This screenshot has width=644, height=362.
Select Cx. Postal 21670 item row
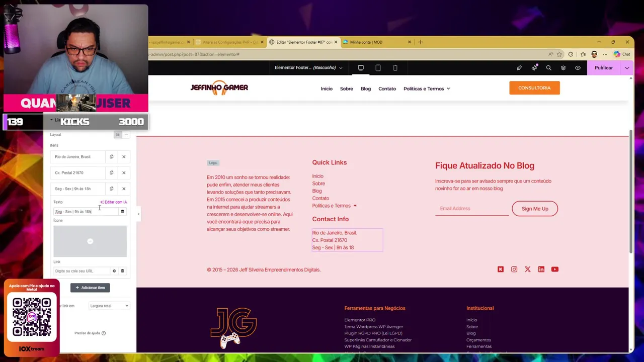point(78,173)
